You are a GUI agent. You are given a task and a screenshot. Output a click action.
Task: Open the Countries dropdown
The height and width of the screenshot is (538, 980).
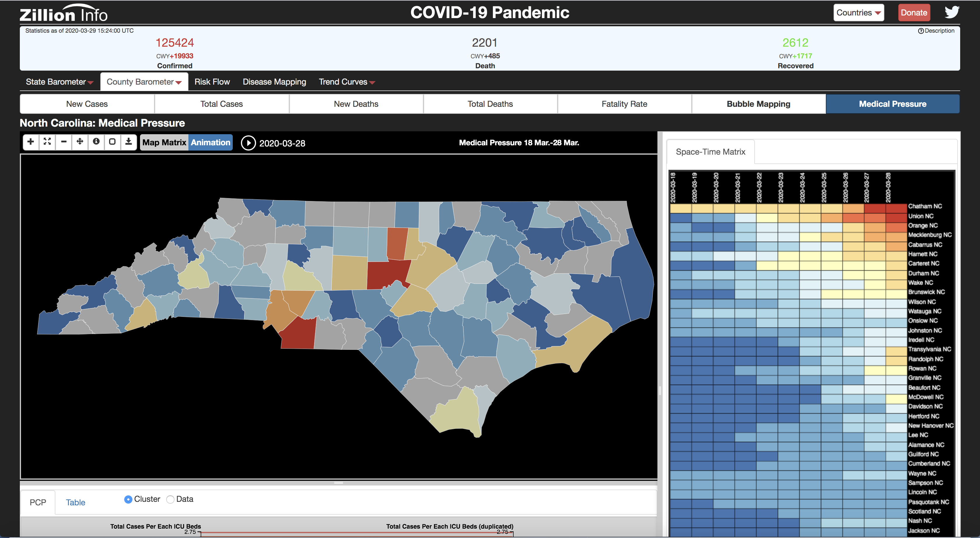(x=858, y=13)
